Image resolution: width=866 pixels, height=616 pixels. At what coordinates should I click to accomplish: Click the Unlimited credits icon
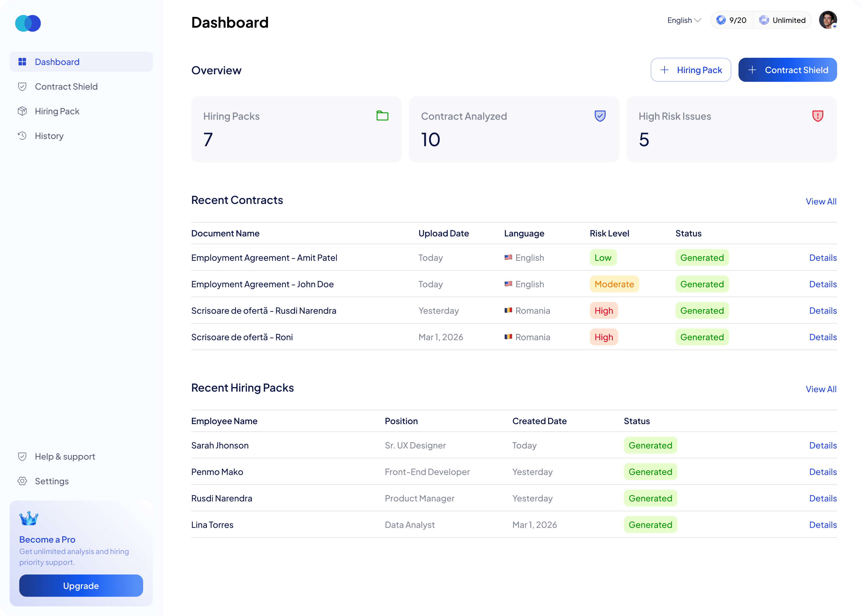[764, 20]
